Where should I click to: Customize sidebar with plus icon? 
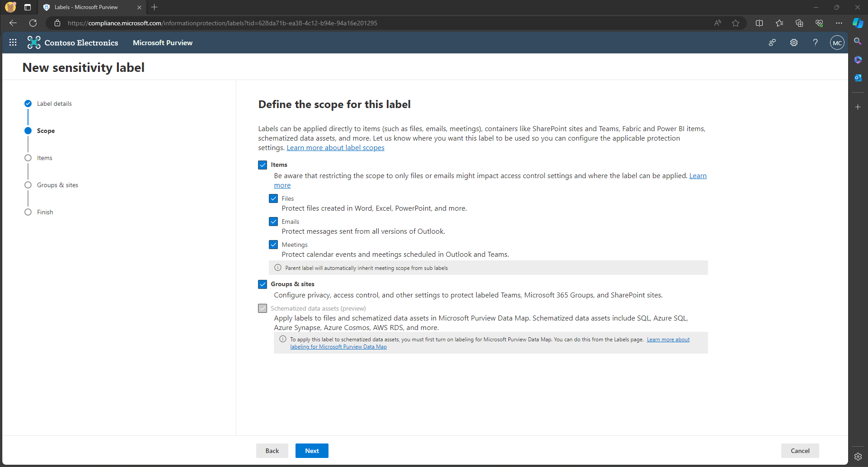(x=858, y=107)
